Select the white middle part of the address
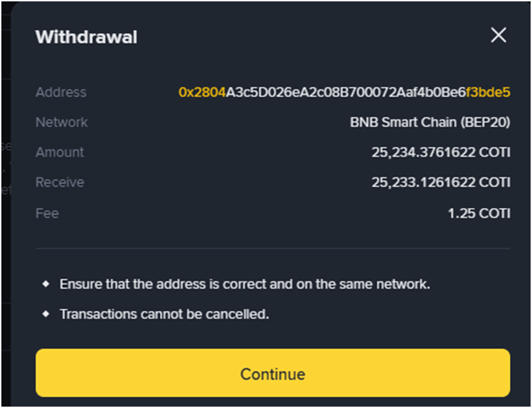Screen dimensions: 532x408 (x=346, y=92)
